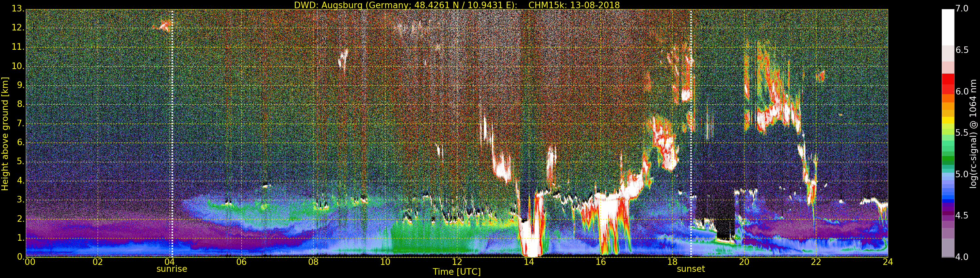Click the '18' time axis tick label
This screenshot has height=278, width=980.
[x=673, y=262]
